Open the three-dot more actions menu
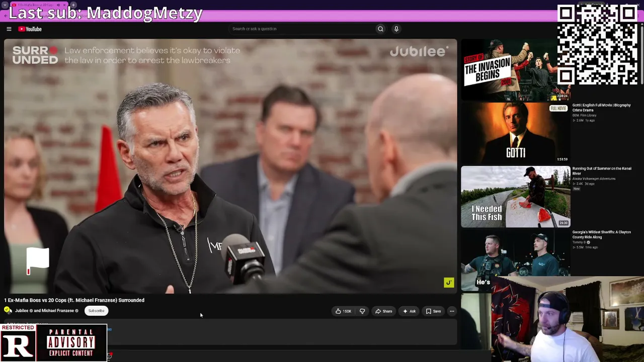Image resolution: width=644 pixels, height=362 pixels. click(452, 311)
